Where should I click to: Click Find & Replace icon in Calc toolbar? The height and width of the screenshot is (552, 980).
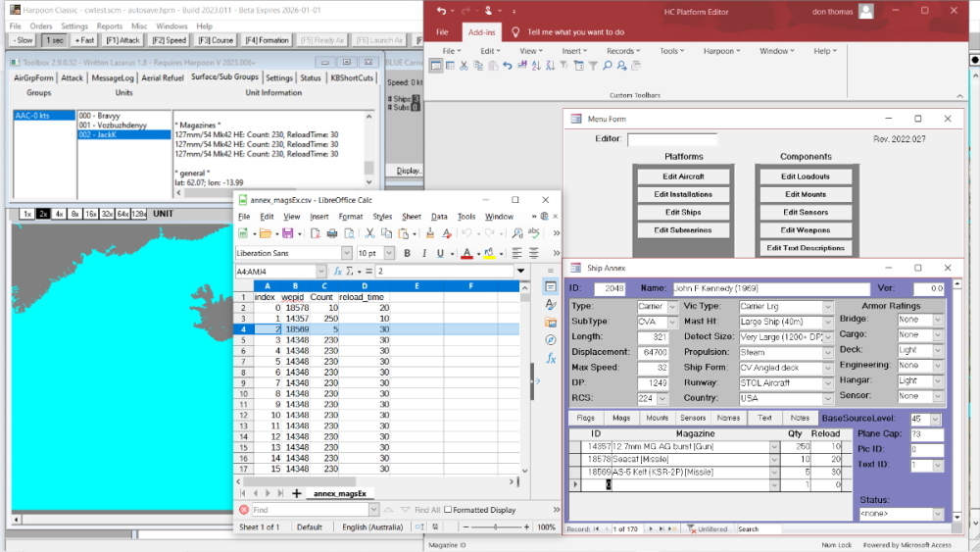pyautogui.click(x=516, y=233)
